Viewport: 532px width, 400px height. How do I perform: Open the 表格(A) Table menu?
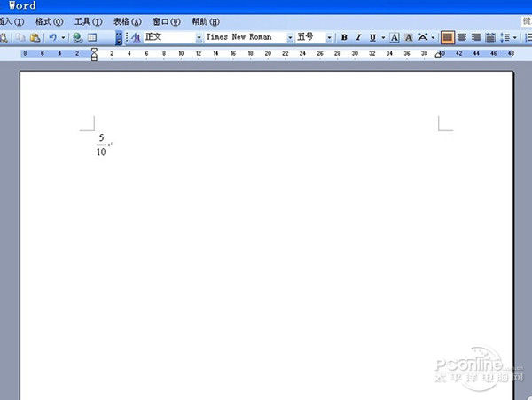coord(128,21)
